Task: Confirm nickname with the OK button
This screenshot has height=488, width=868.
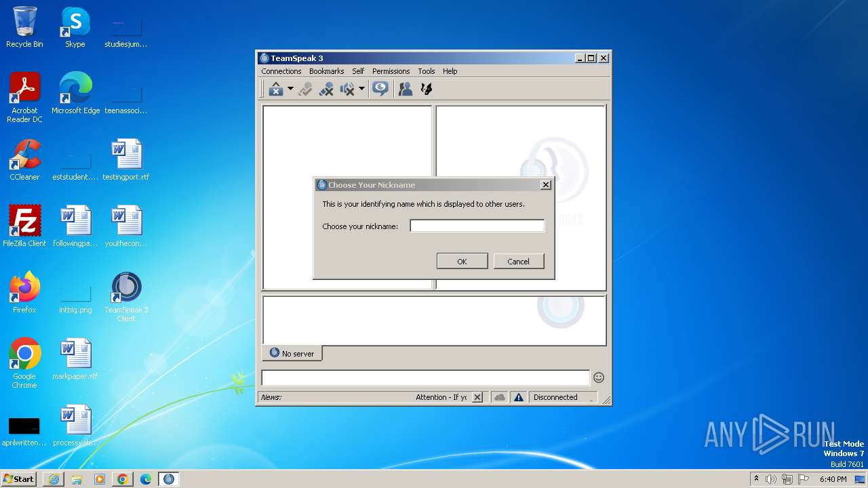Action: pos(462,261)
